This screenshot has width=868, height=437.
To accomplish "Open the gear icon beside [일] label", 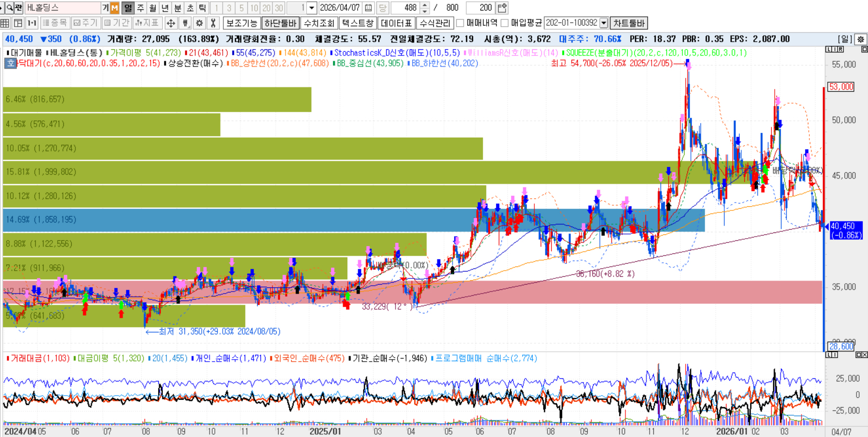I will [861, 39].
